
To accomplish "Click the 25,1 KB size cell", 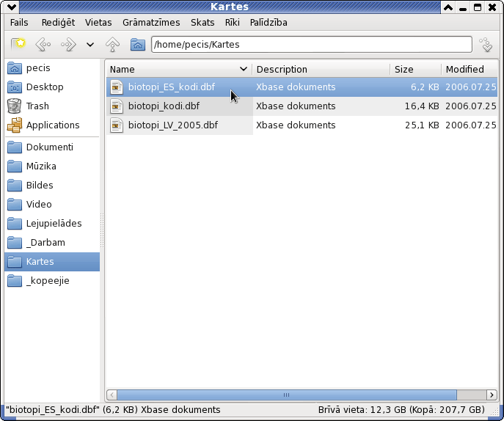I will 422,125.
